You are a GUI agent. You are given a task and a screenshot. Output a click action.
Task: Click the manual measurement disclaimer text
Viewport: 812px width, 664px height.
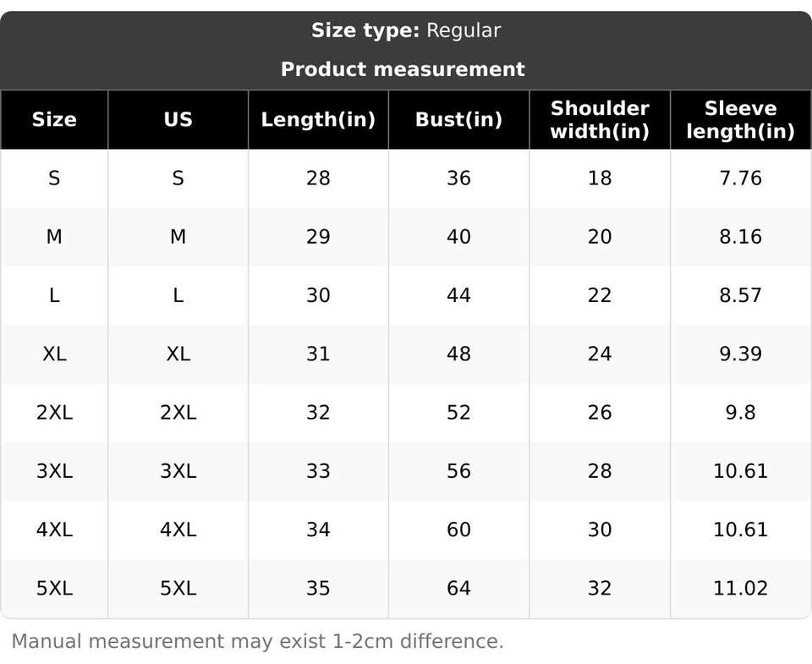coord(257,642)
